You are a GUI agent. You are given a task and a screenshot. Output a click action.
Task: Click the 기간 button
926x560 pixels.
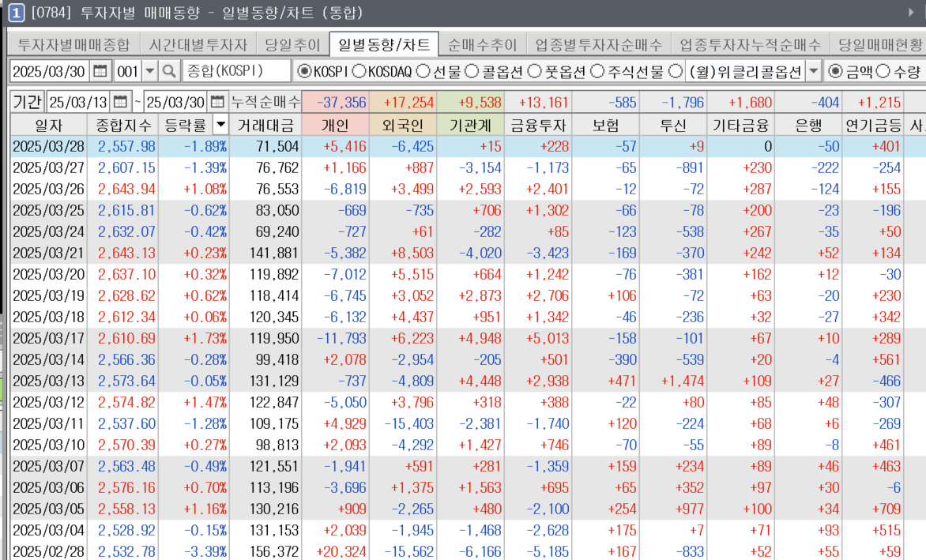coord(28,102)
